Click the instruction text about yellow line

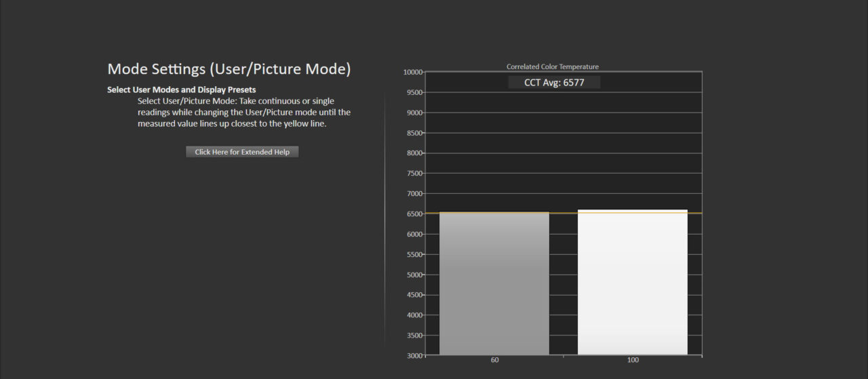click(244, 113)
